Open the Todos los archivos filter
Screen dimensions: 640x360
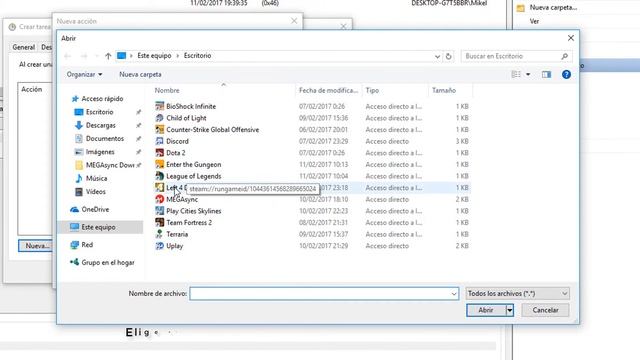pos(518,293)
